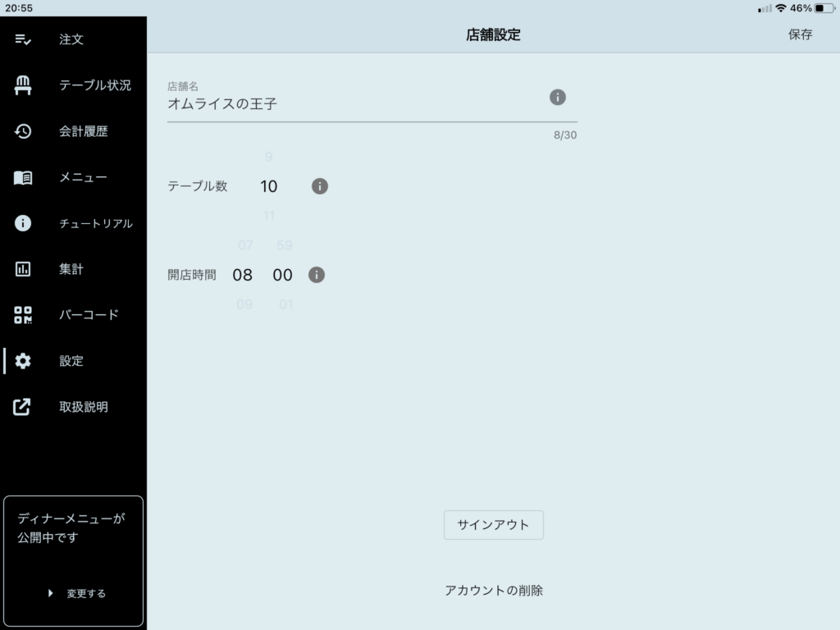Click the triangle arrow beside 変更する

click(50, 593)
